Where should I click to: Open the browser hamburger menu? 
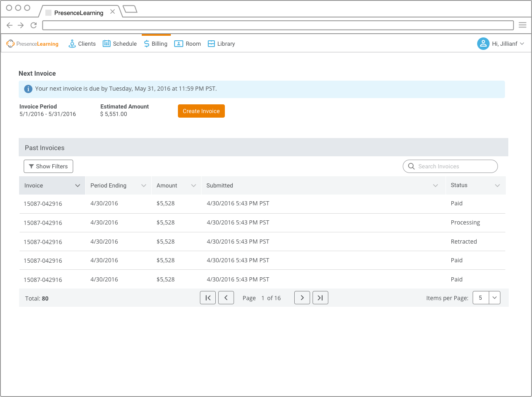tap(522, 25)
